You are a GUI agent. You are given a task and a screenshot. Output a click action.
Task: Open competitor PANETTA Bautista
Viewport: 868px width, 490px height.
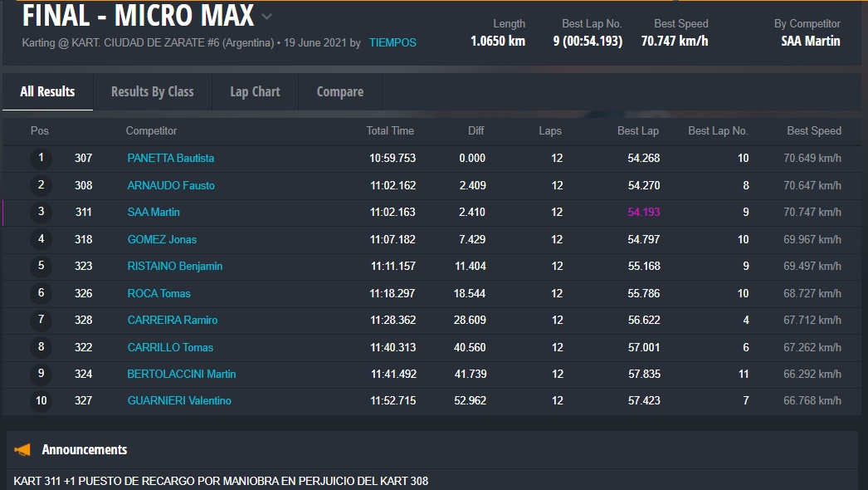point(170,158)
